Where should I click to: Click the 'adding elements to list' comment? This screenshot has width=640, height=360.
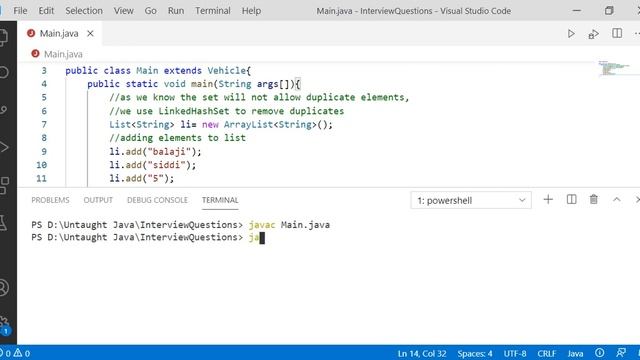pyautogui.click(x=177, y=138)
